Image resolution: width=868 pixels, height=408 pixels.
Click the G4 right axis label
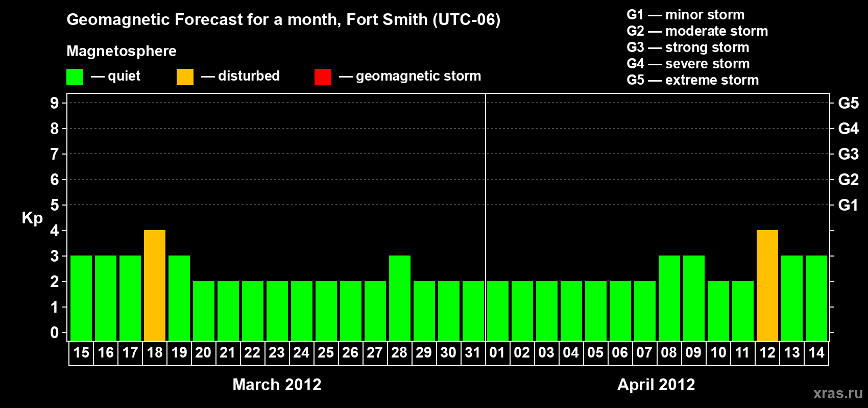tap(849, 129)
